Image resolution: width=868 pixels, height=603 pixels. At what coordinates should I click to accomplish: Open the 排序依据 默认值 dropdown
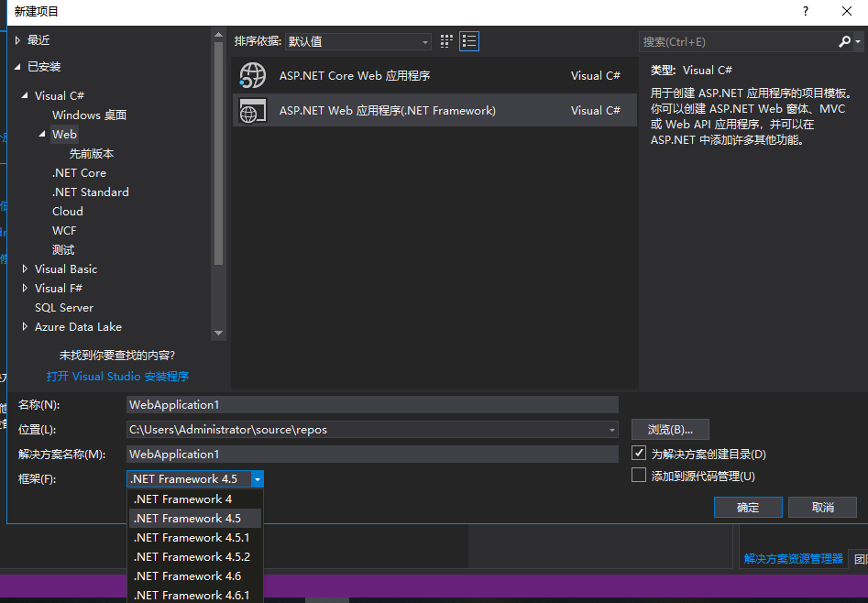(358, 41)
